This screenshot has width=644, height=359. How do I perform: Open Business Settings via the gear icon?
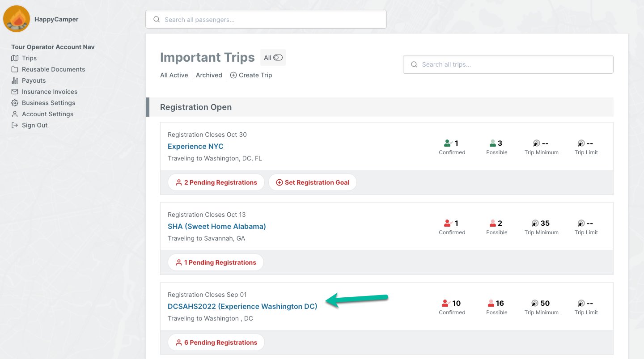(x=16, y=103)
